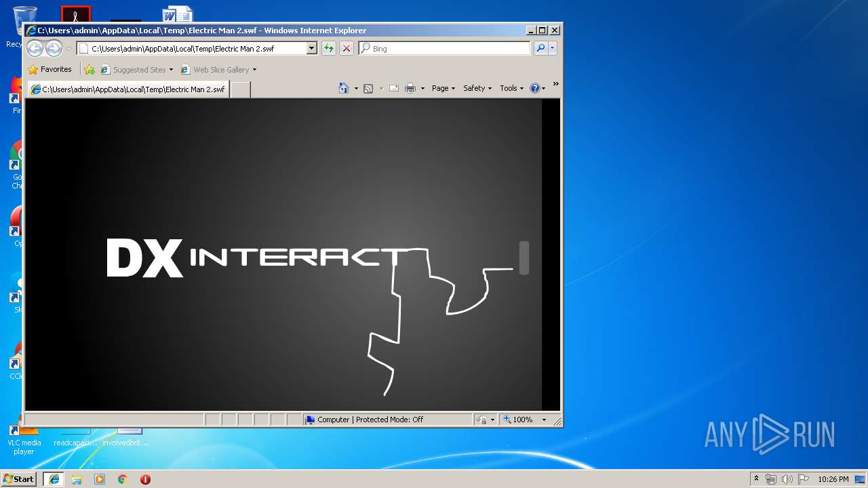
Task: Click the Print icon
Action: [410, 88]
